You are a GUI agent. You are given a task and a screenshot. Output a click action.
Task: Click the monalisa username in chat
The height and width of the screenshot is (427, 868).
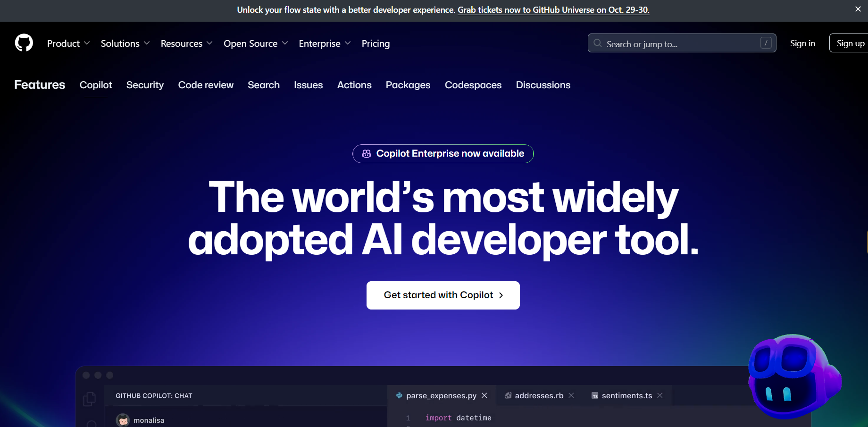click(149, 420)
